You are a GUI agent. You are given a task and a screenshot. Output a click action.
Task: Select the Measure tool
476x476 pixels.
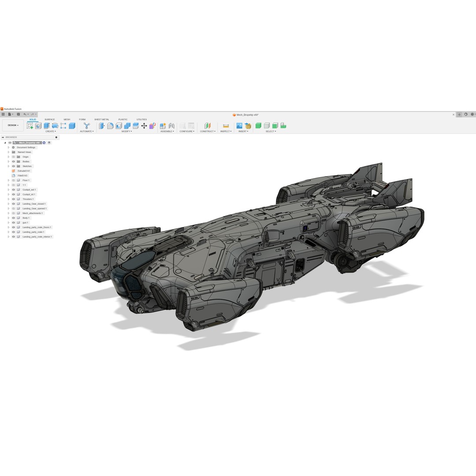point(226,126)
